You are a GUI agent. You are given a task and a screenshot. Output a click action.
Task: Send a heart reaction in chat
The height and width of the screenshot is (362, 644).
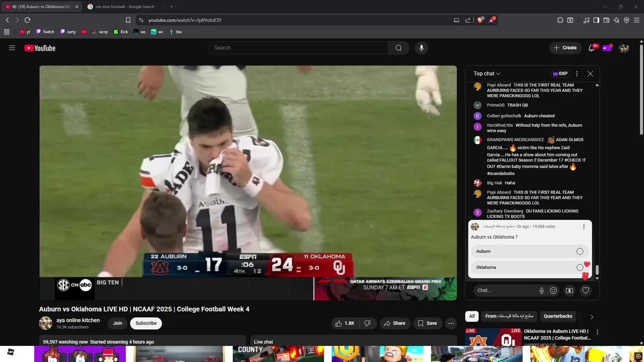click(586, 290)
